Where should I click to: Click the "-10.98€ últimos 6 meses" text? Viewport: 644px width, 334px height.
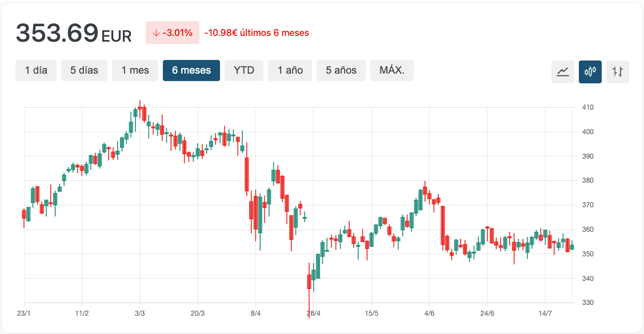[257, 33]
